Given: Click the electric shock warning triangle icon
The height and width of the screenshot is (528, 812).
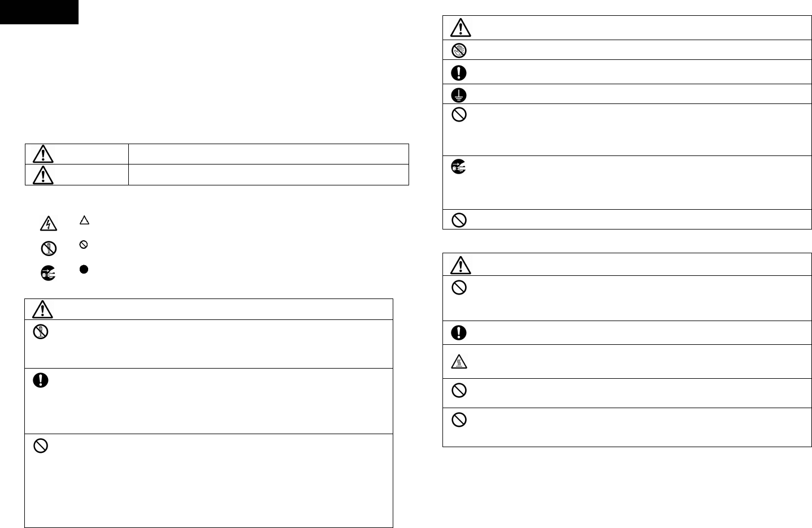Looking at the screenshot, I should click(x=49, y=224).
